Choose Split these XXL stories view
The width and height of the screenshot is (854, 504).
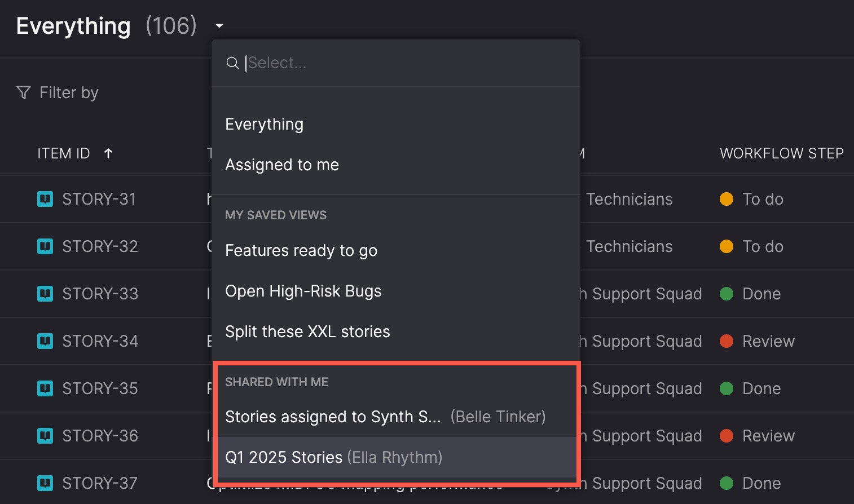click(x=396, y=331)
